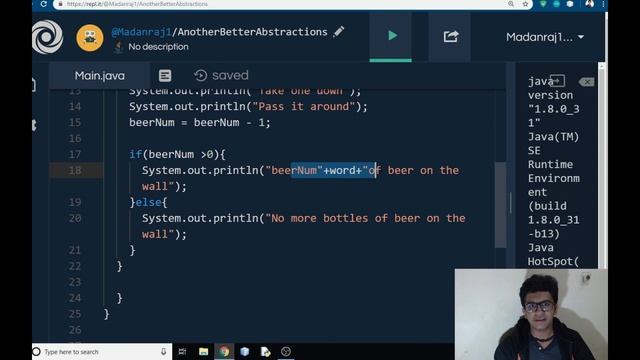
Task: Open the @Madanraj1 profile link
Action: (141, 32)
